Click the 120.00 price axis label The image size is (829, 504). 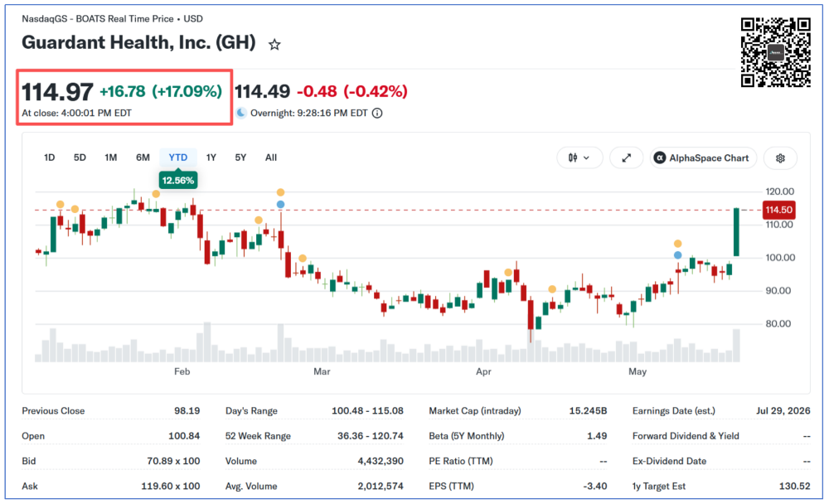pos(779,191)
